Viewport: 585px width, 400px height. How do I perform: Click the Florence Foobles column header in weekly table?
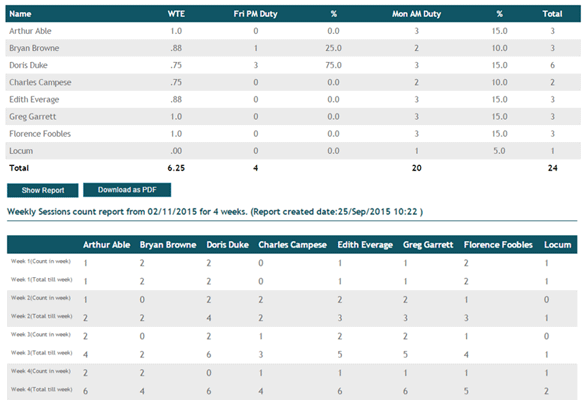pos(498,245)
